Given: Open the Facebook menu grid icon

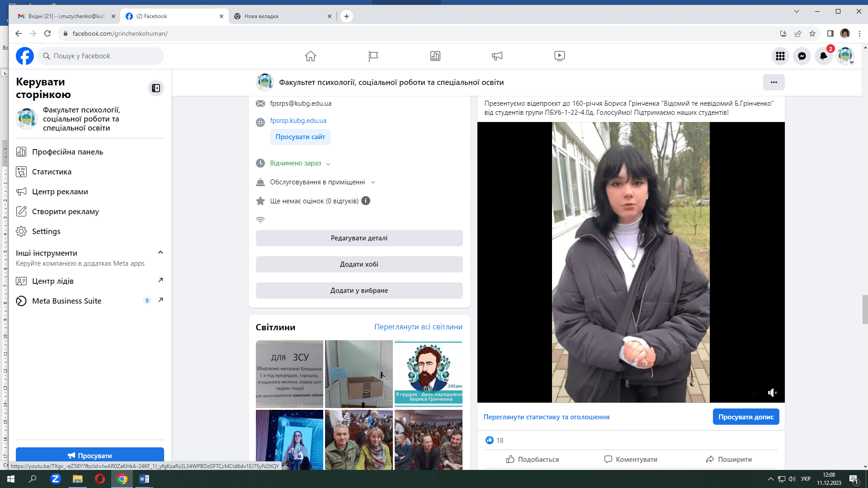Looking at the screenshot, I should click(780, 56).
